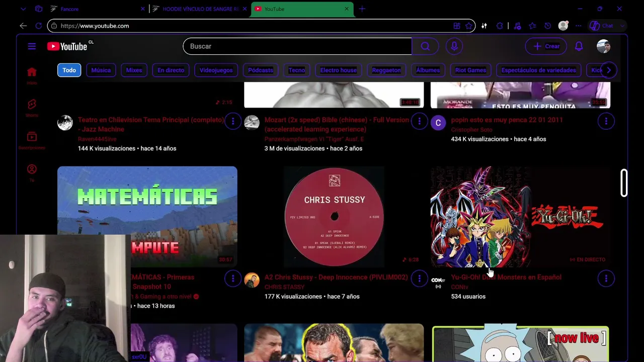Close the Fancore browser tab

[x=142, y=9]
